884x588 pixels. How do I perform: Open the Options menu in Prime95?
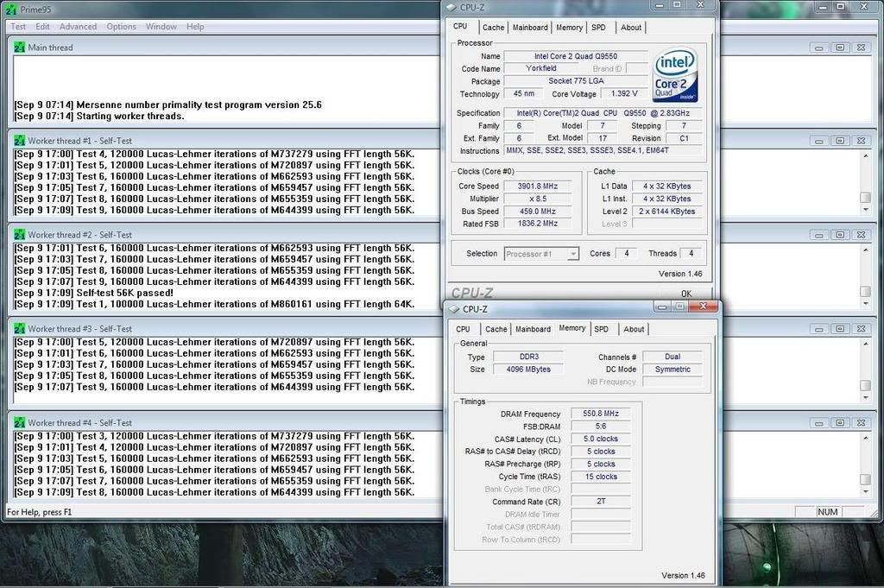tap(121, 27)
